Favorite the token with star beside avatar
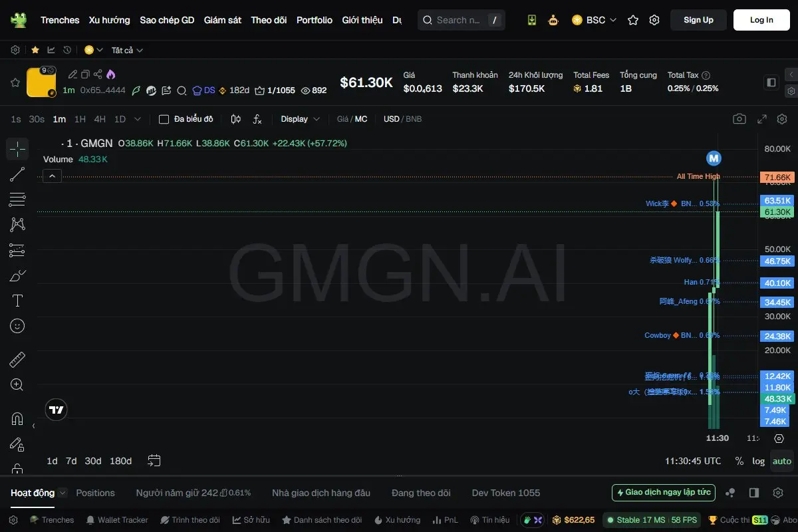Screen dimensions: 798x532 pos(15,82)
